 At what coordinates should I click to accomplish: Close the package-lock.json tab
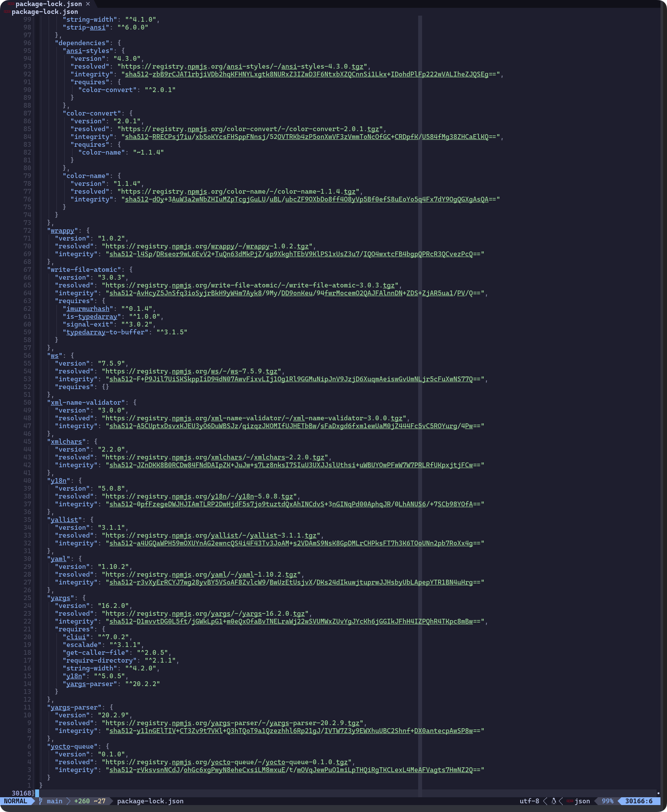click(x=88, y=4)
